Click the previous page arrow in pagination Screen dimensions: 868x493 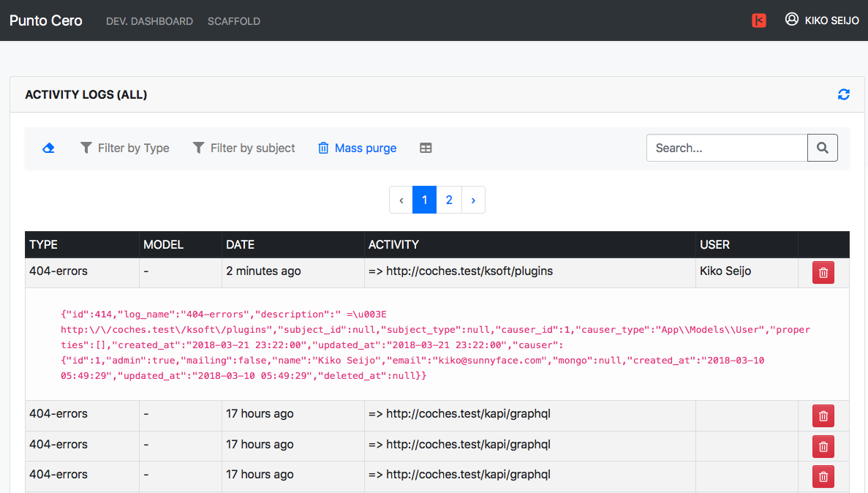[401, 200]
